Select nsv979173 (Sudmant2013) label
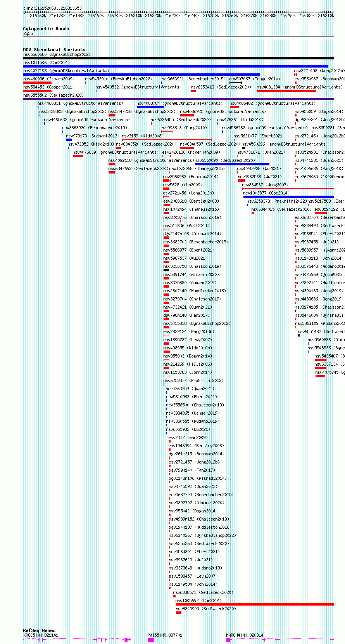 (x=93, y=136)
